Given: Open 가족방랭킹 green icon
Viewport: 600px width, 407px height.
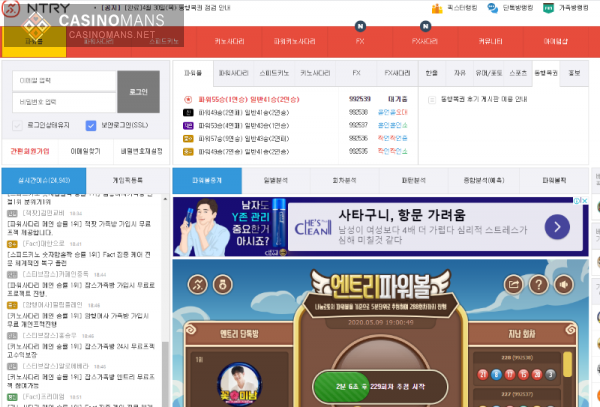Looking at the screenshot, I should pos(548,8).
